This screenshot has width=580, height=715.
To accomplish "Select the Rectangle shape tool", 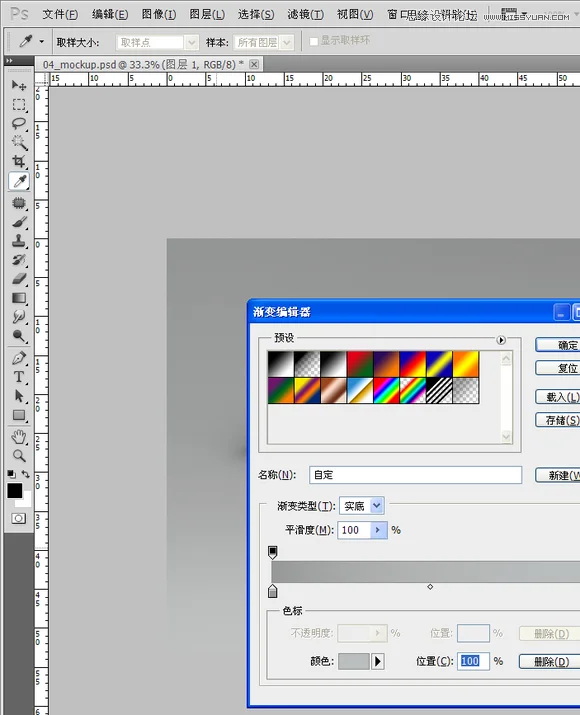I will 19,415.
